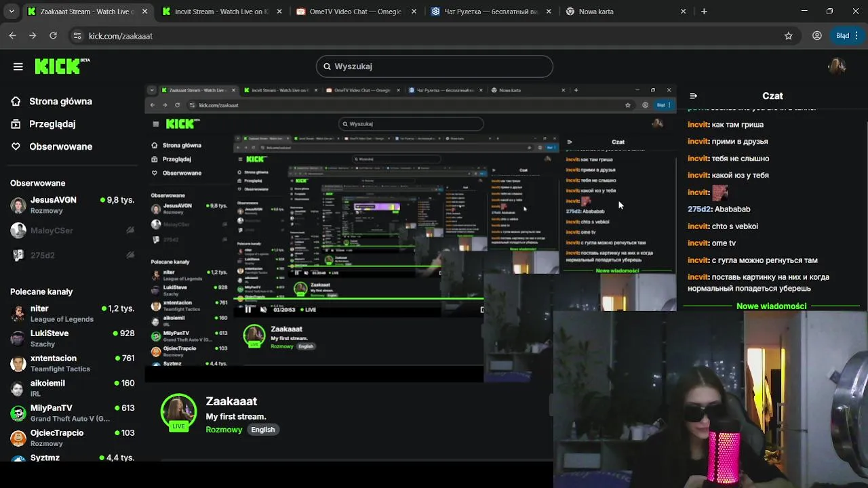Close the Zaakaaat Stream tab
The width and height of the screenshot is (868, 488).
(x=144, y=12)
